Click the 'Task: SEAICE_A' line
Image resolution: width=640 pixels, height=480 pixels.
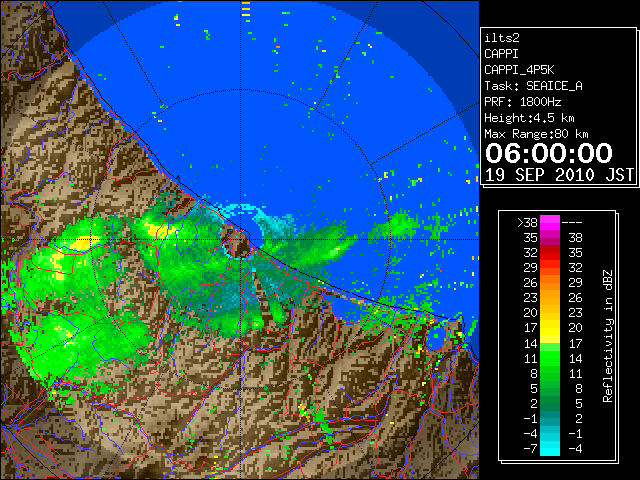[x=533, y=86]
